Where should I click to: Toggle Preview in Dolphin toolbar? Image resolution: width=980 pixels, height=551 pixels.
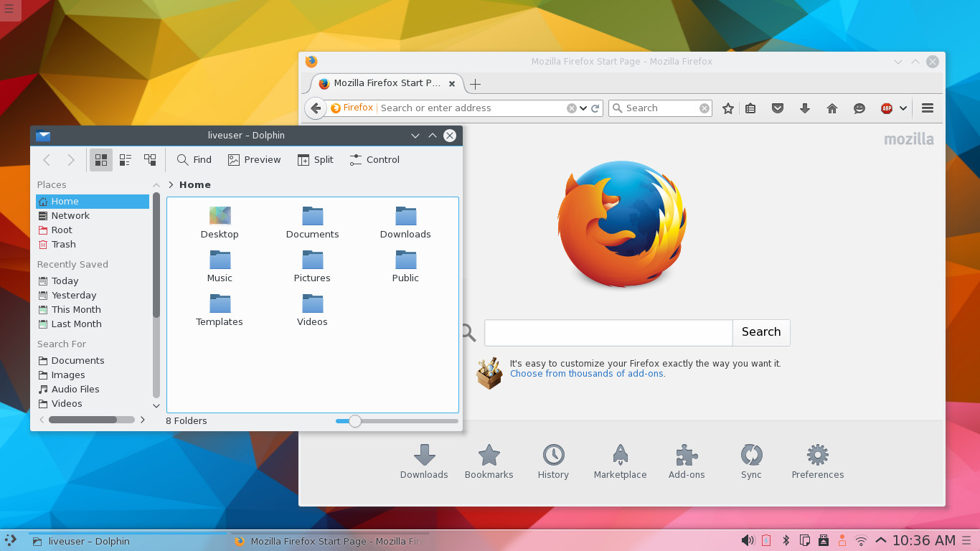[255, 160]
